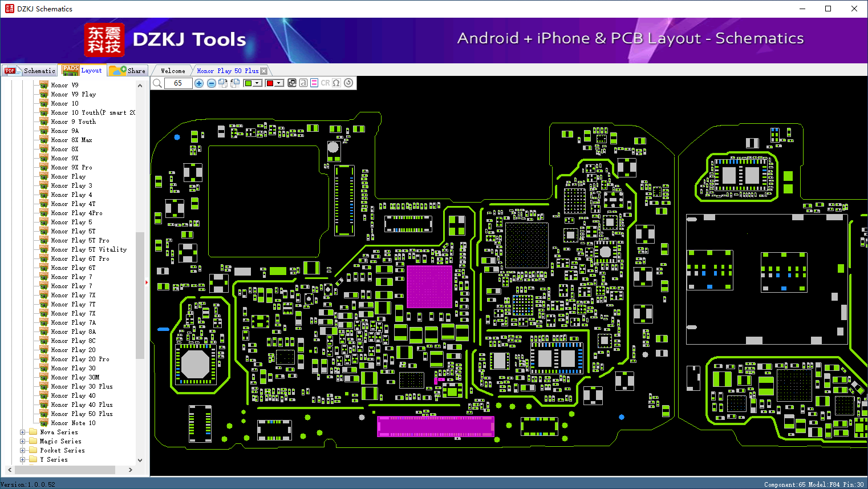Image resolution: width=868 pixels, height=489 pixels.
Task: Click the Component:65 status bar readout
Action: [x=785, y=484]
